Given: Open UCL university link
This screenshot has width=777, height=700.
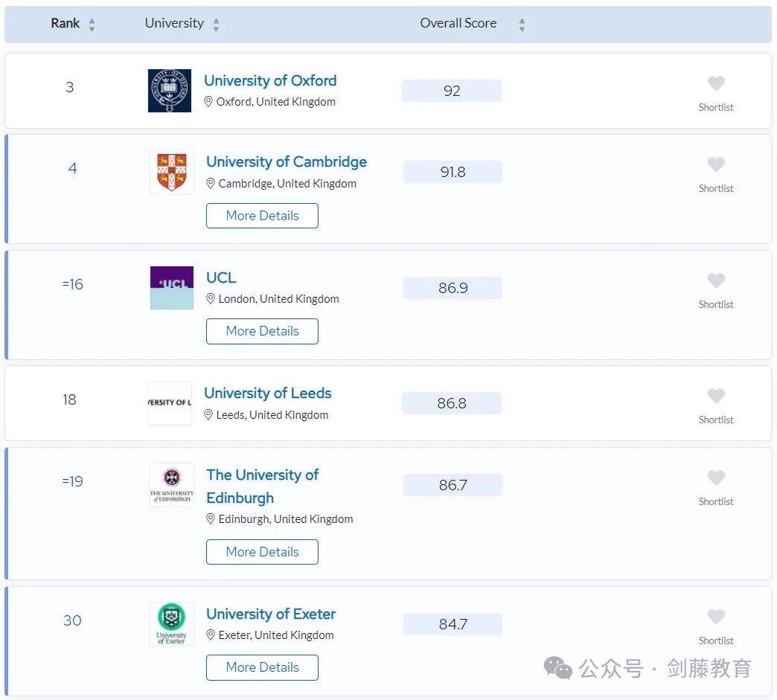Looking at the screenshot, I should click(x=221, y=277).
